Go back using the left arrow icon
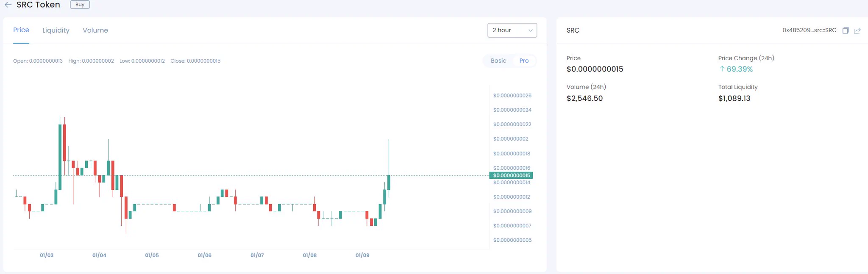 tap(8, 5)
